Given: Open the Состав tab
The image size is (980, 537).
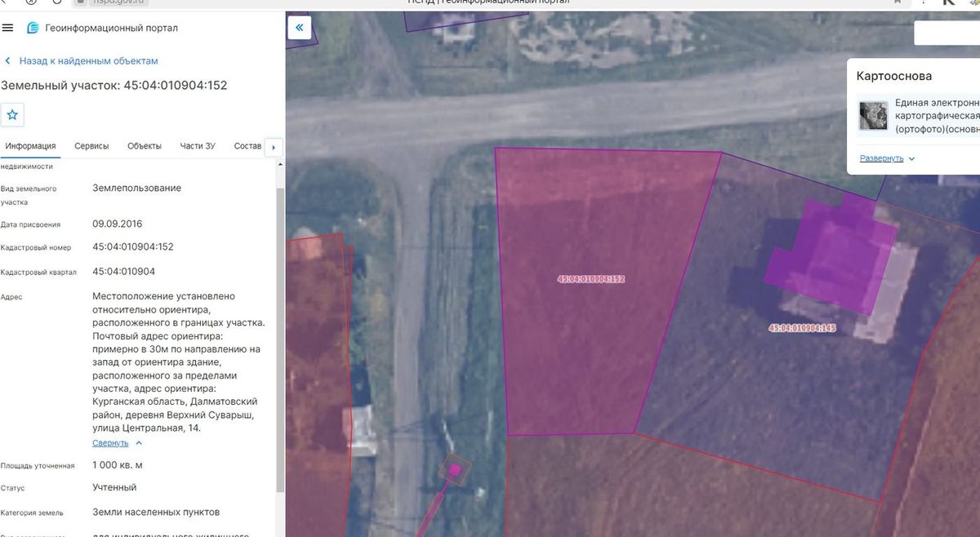Looking at the screenshot, I should (x=247, y=146).
